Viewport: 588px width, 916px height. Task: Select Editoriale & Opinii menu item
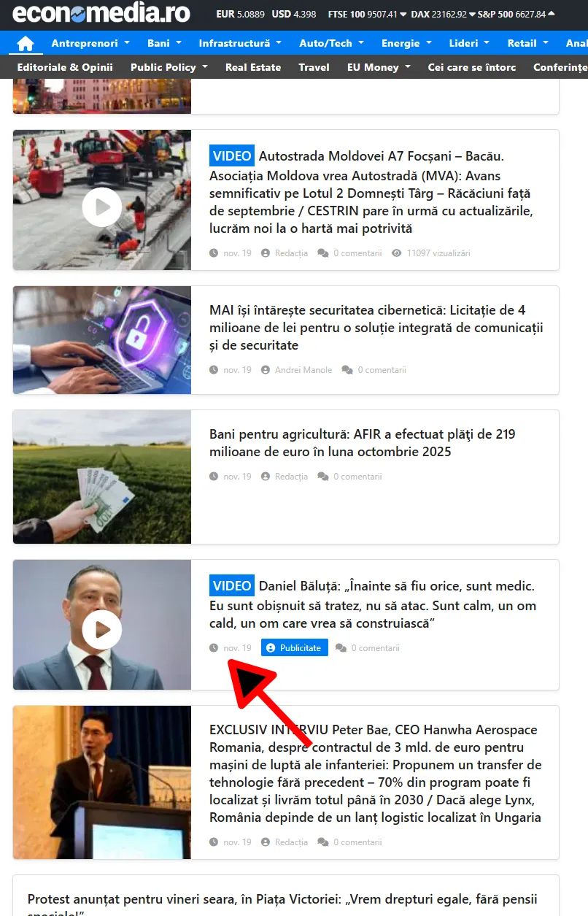(x=65, y=67)
